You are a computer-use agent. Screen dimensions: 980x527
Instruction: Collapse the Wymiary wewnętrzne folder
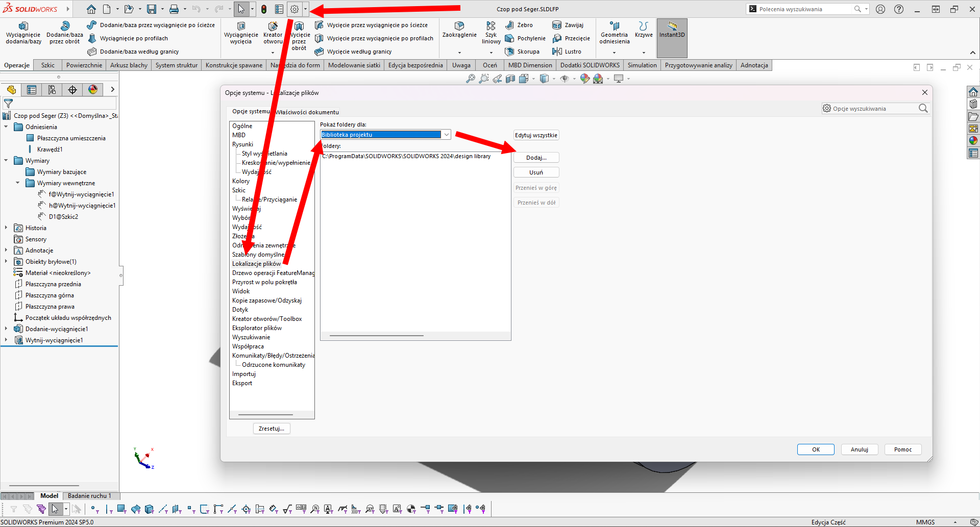pos(18,183)
